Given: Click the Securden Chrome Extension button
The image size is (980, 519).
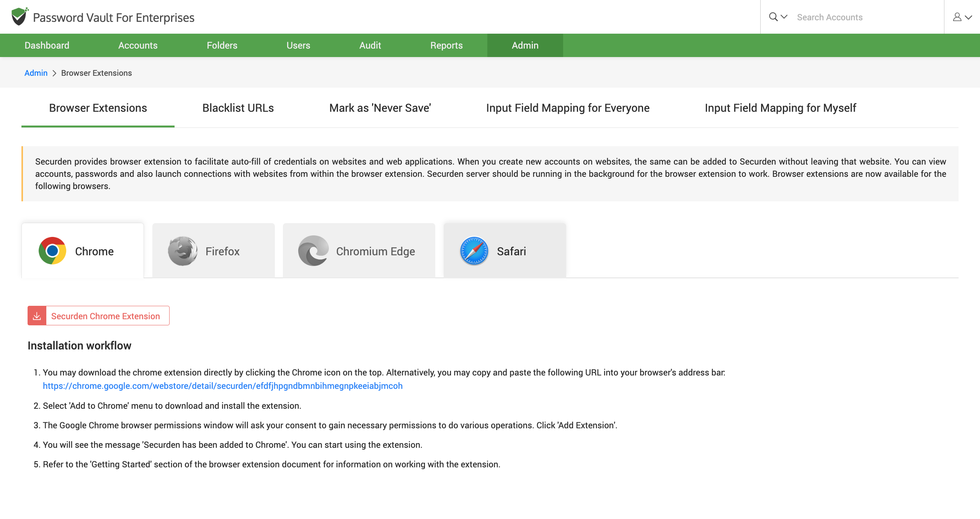Looking at the screenshot, I should 106,316.
